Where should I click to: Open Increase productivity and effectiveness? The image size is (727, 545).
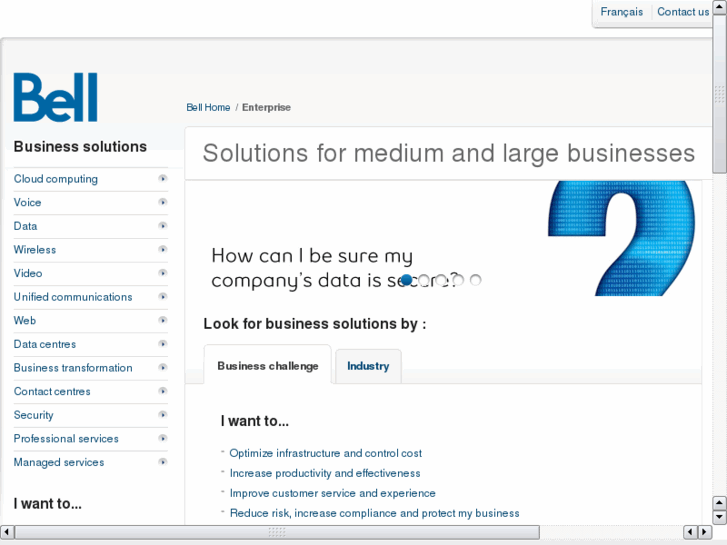point(325,473)
